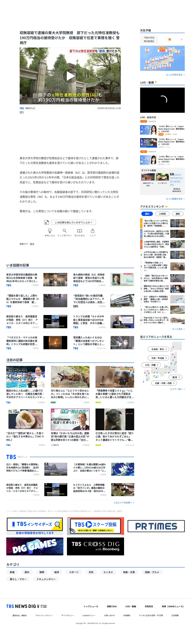The image size is (191, 644).
Task: Open the ドキュメンタリー category
Action: point(46,579)
